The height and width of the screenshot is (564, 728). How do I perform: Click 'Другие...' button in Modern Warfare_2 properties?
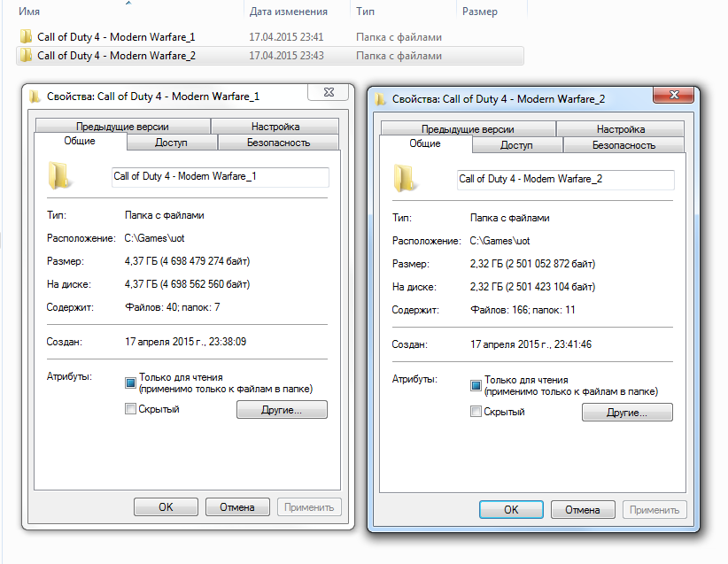(x=627, y=413)
